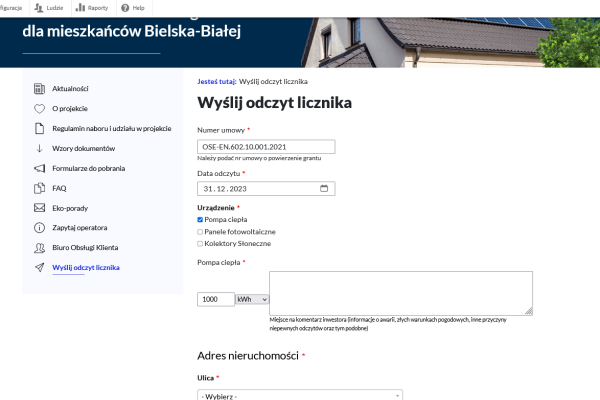Image resolution: width=600 pixels, height=400 pixels.
Task: Click the heart icon beside O projekcie
Action: 40,108
